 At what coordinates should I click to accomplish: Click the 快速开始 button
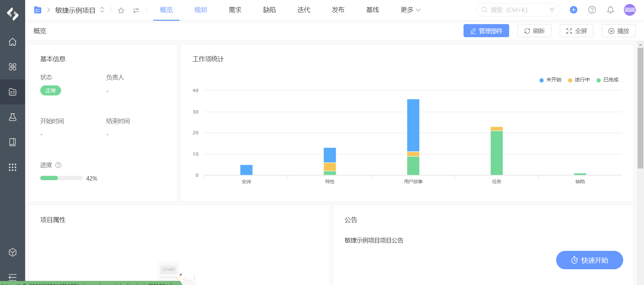point(589,260)
